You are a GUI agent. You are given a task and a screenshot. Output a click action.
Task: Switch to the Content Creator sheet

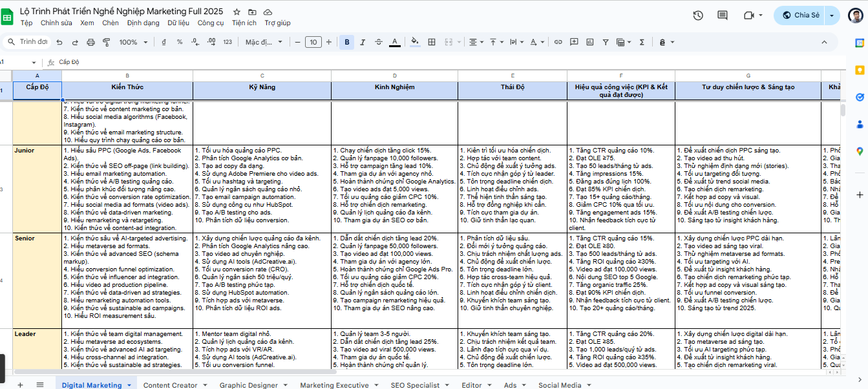click(170, 385)
